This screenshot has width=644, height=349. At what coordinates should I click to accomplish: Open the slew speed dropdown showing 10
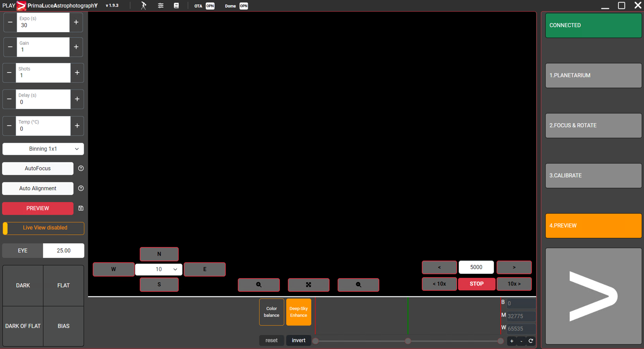pos(159,269)
